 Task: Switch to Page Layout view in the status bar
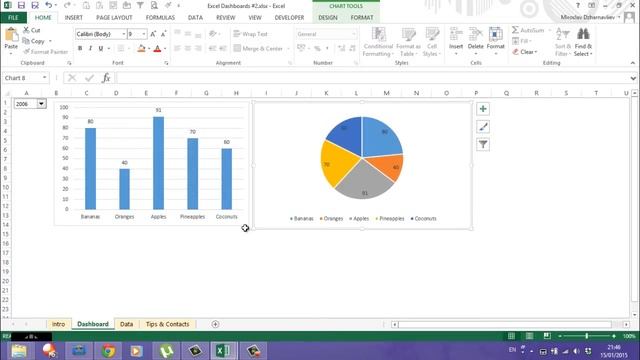529,336
